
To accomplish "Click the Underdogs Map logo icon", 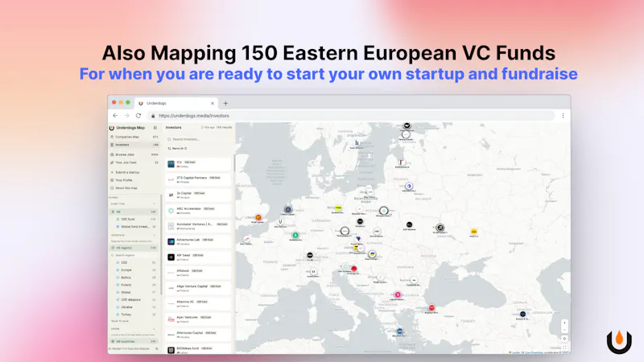I will tap(112, 128).
